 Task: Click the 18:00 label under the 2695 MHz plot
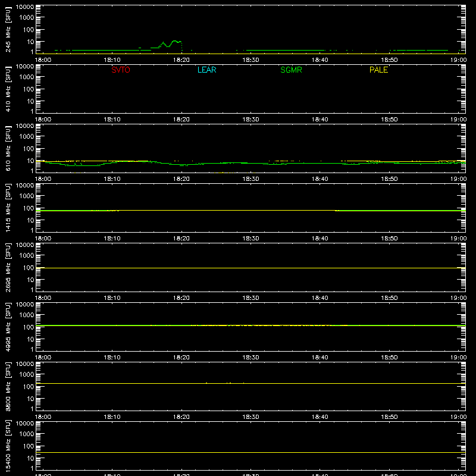43,298
